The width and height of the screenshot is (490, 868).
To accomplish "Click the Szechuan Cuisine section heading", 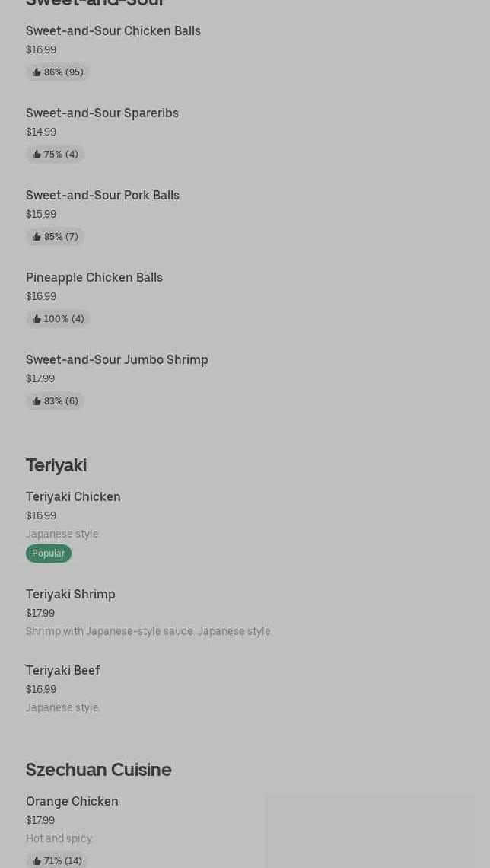I will coord(98,770).
